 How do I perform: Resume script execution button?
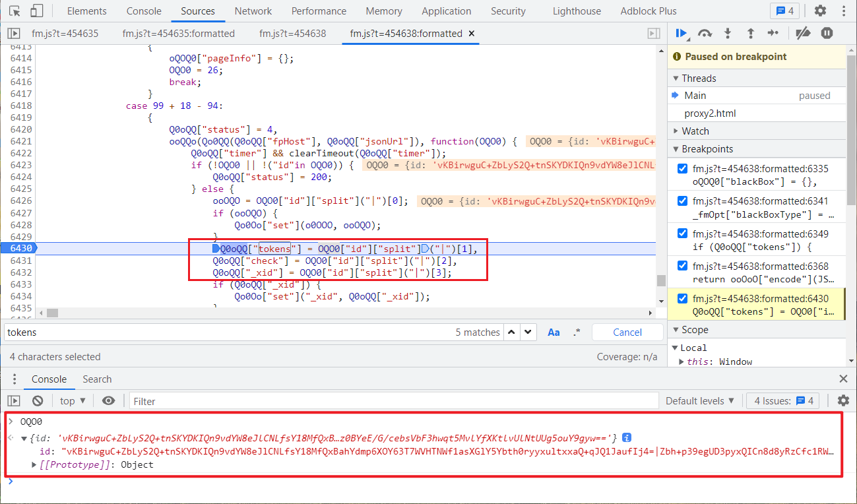coord(682,33)
